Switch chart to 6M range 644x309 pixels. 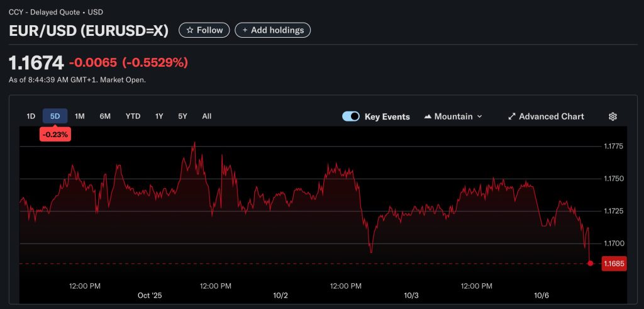tap(105, 116)
